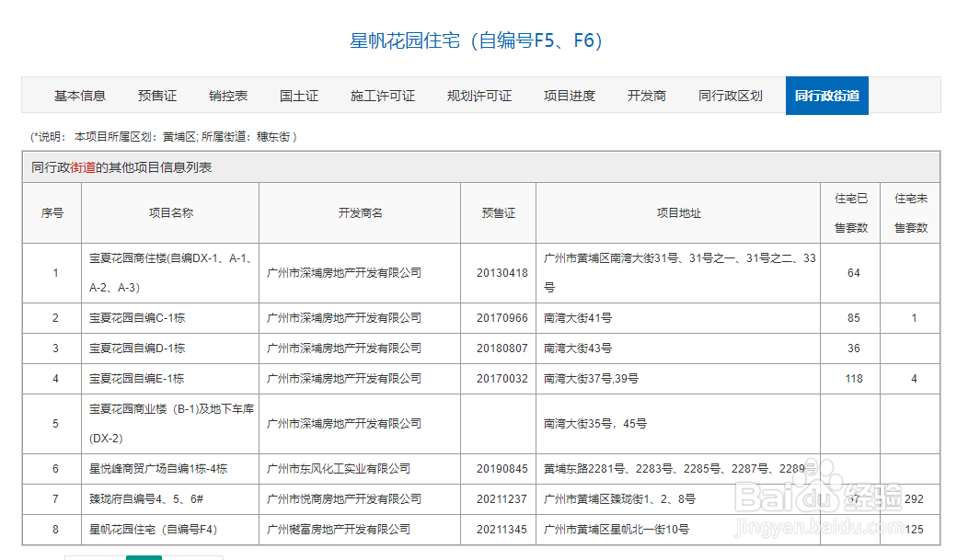Click presale number 20170032

click(502, 379)
